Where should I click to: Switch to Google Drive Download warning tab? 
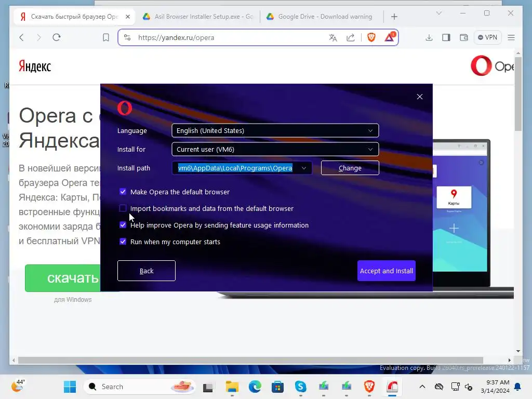322,16
